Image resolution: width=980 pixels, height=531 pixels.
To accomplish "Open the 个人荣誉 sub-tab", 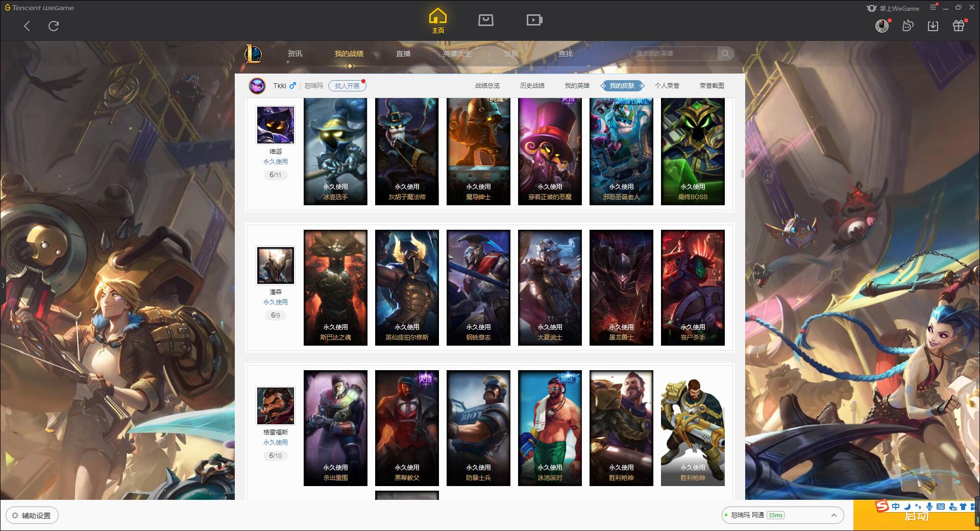I will coord(667,86).
